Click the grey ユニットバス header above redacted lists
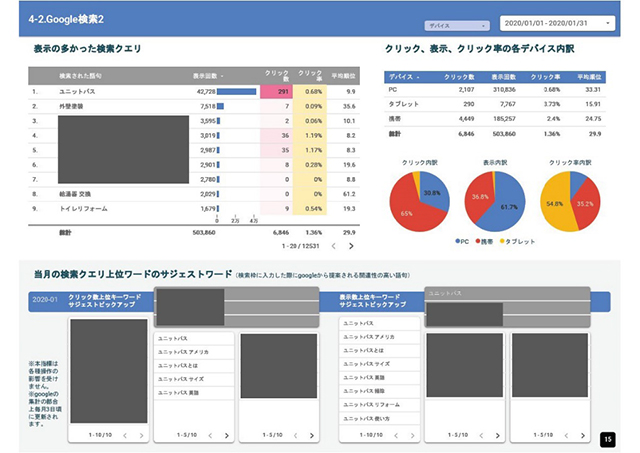Screen dimensions: 640x453 point(507,293)
